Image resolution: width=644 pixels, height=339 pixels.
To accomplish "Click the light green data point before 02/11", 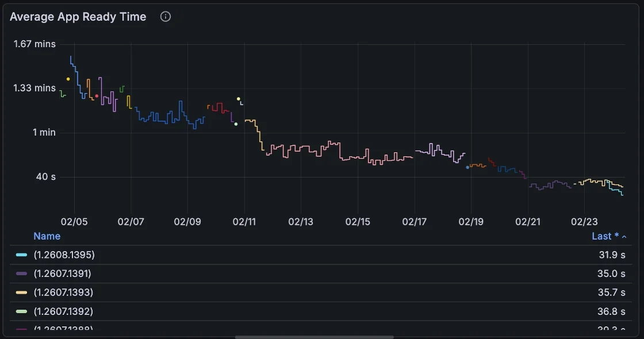I will tap(236, 124).
